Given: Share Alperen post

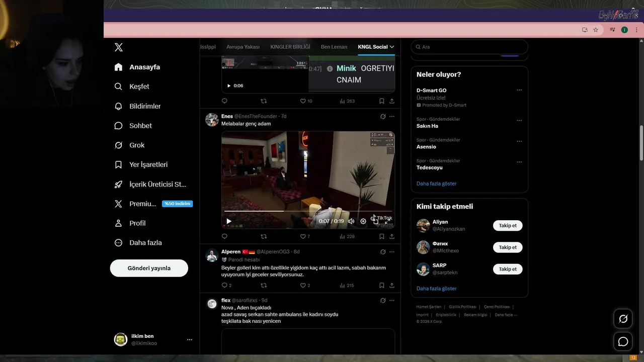Looking at the screenshot, I should click(x=392, y=286).
